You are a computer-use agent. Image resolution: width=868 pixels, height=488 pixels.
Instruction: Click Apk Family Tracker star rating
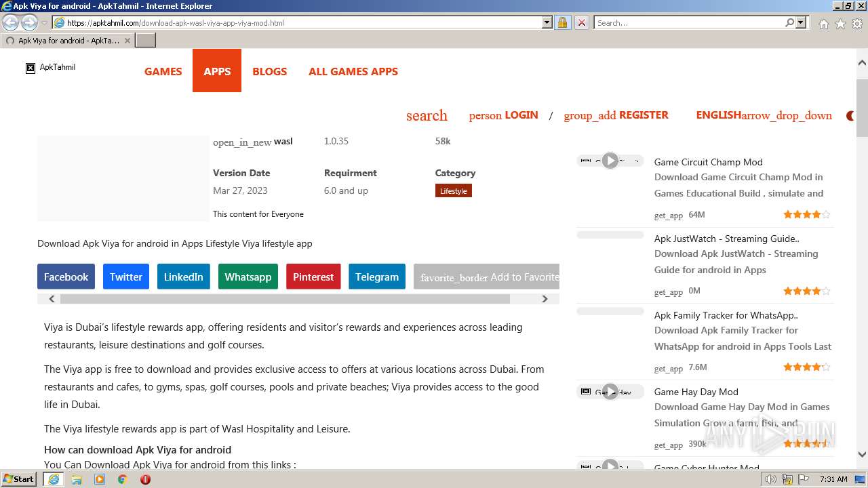pyautogui.click(x=807, y=367)
